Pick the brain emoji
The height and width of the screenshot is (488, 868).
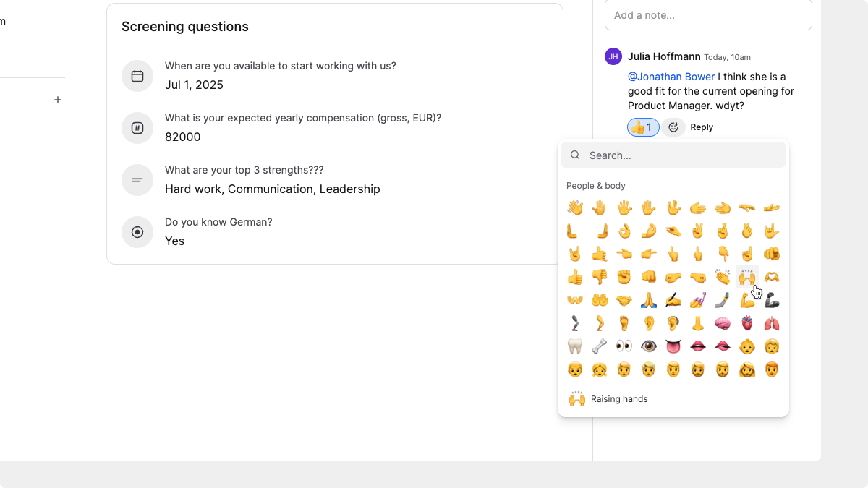[x=722, y=323]
